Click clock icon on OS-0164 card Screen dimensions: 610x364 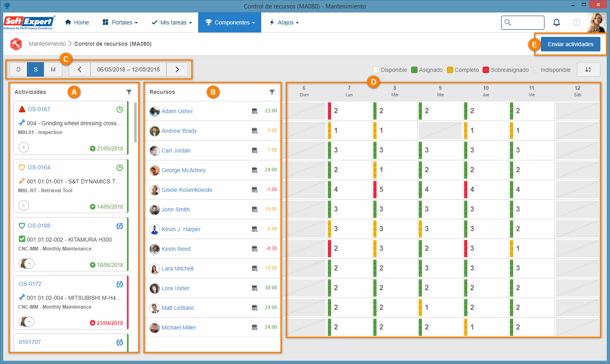[119, 168]
